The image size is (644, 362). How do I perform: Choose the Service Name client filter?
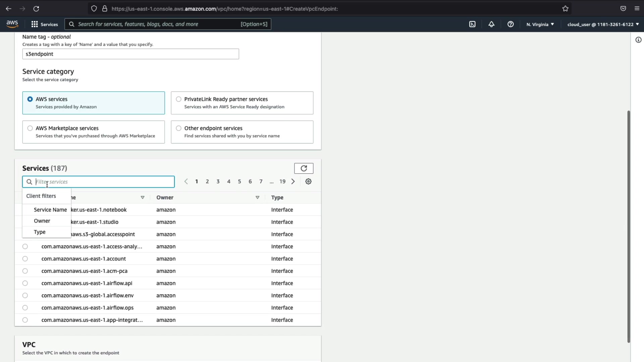click(50, 210)
